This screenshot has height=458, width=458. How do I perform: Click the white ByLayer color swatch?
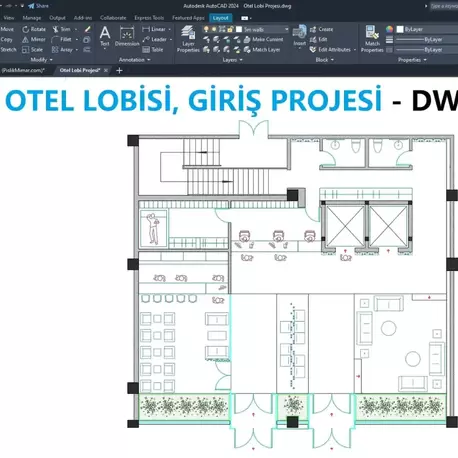[x=400, y=29]
